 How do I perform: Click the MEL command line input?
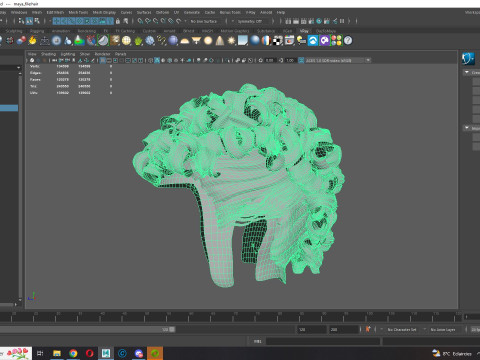tap(323, 341)
